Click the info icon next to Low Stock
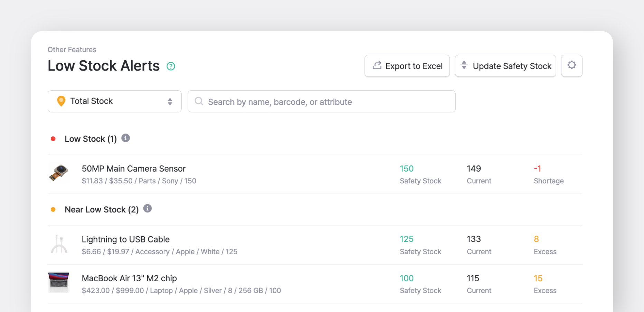This screenshot has width=644, height=312. tap(126, 138)
